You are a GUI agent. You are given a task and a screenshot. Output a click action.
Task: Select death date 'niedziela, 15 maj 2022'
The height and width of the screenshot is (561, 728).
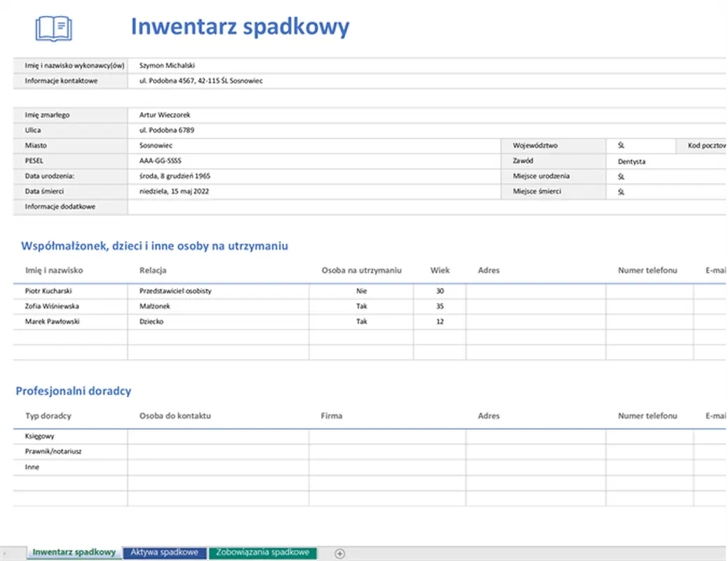[314, 191]
